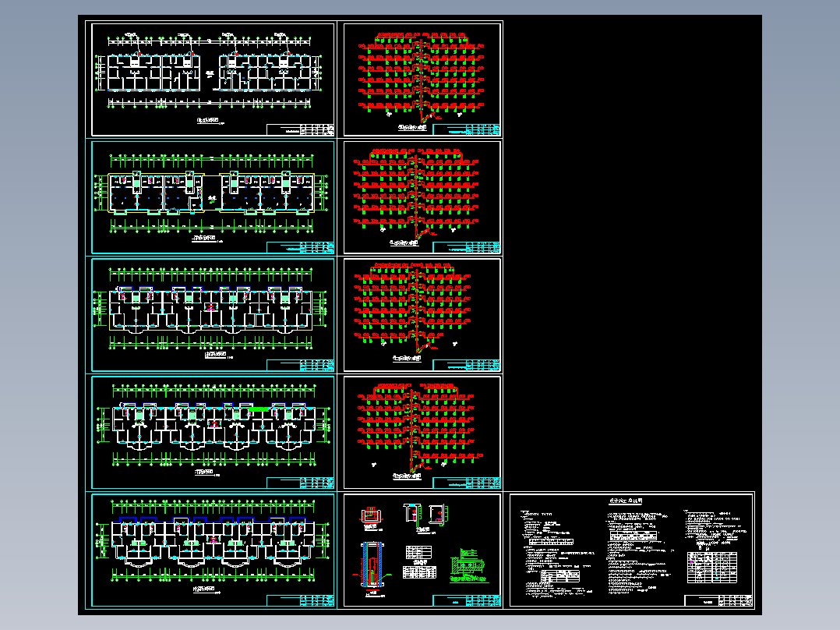Select the floor plan sheet with the green highlighted bar
840x630 pixels.
tap(213, 432)
